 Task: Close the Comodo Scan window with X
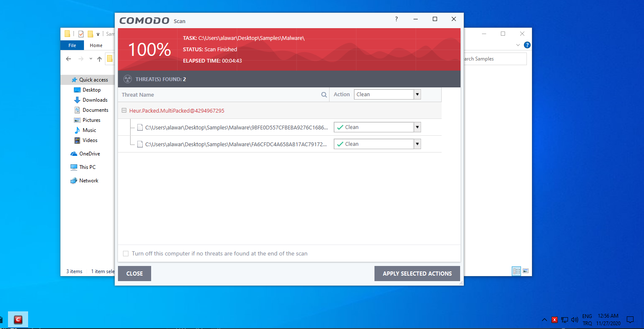tap(454, 19)
